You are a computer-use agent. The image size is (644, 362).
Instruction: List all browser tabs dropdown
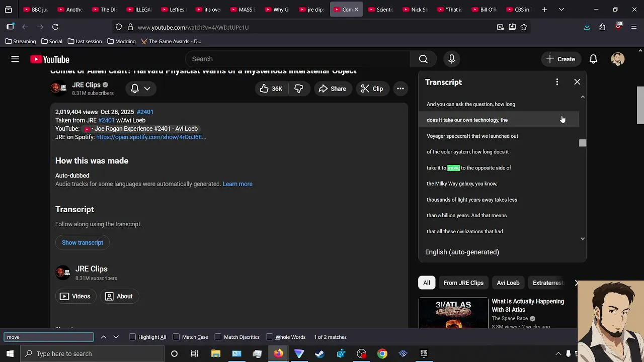[561, 10]
